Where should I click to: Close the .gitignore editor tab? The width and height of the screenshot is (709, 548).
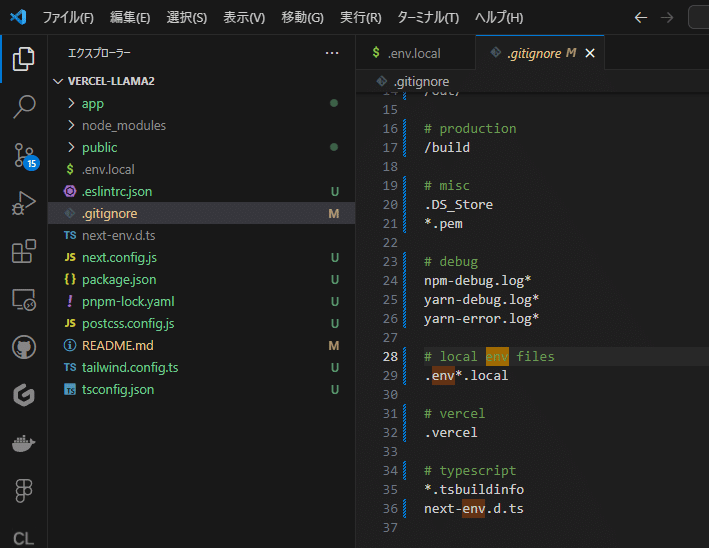[x=590, y=53]
